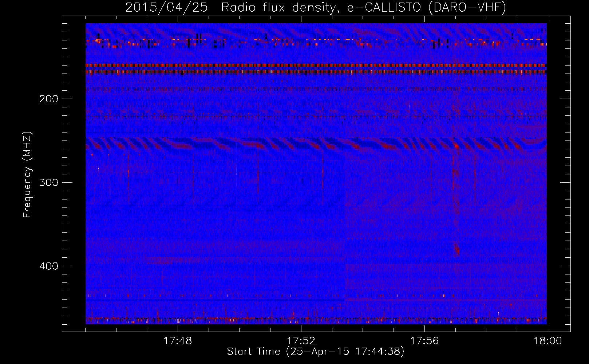This screenshot has height=364, width=589.
Task: Click the 200 frequency tick label
Action: [48, 99]
